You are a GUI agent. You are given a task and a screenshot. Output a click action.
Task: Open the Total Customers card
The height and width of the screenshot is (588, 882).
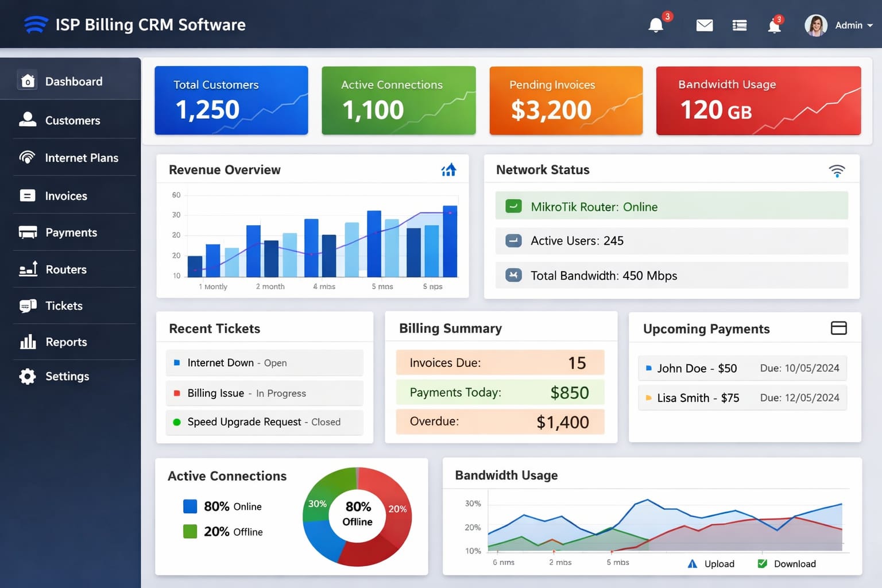[x=231, y=100]
